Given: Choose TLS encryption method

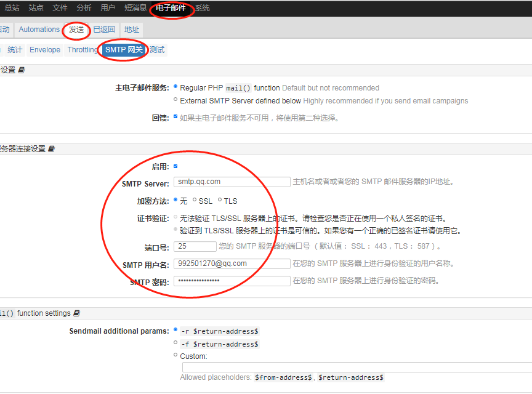Looking at the screenshot, I should [x=220, y=200].
